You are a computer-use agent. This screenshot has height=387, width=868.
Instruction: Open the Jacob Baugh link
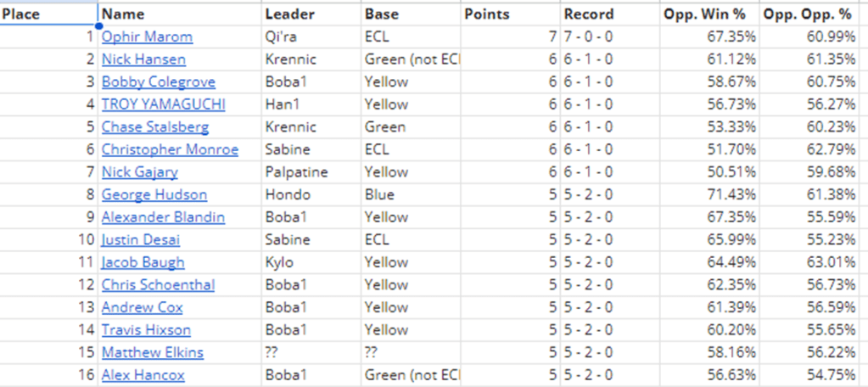tap(143, 262)
